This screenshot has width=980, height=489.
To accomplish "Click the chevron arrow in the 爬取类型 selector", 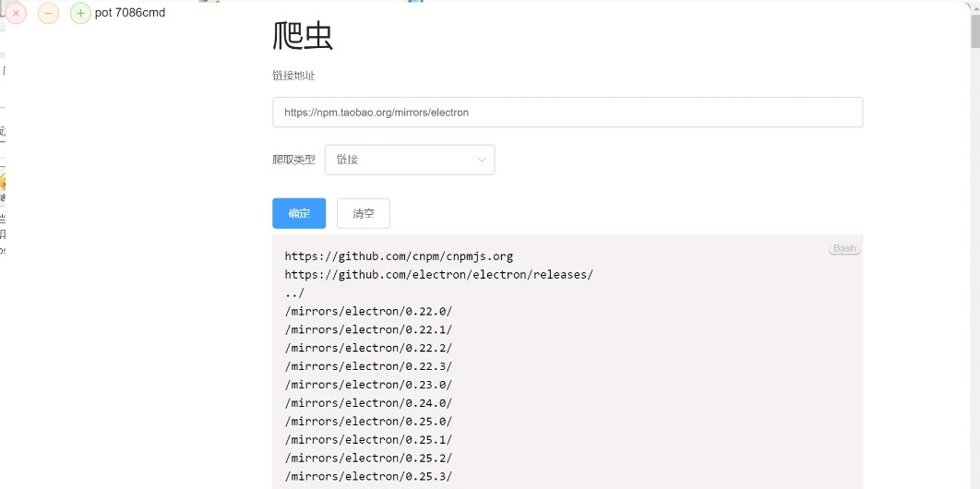I will pyautogui.click(x=482, y=160).
